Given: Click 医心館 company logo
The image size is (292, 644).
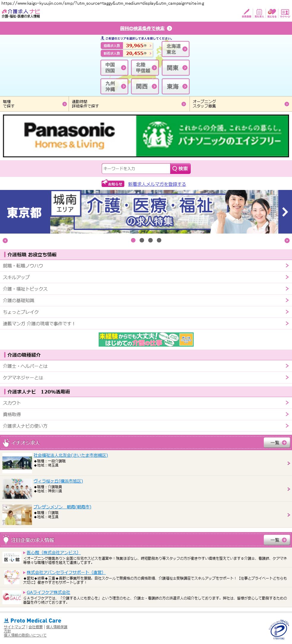Looking at the screenshot, I should point(12,558).
